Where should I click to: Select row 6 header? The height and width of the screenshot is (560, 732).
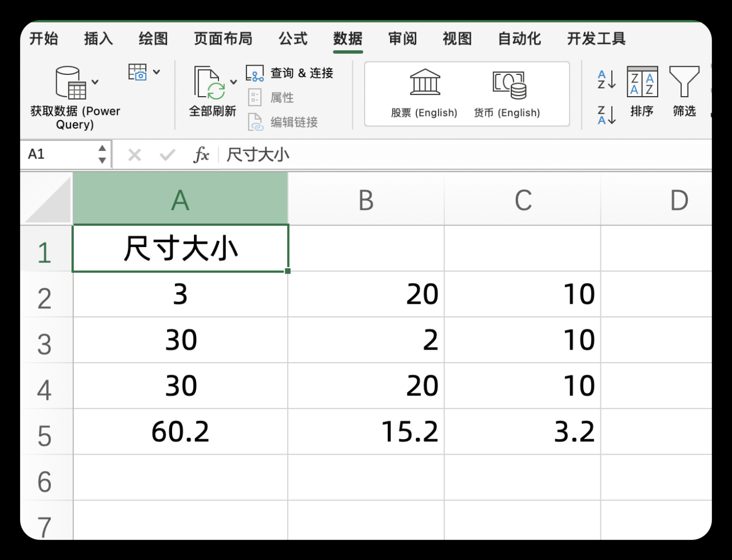tap(46, 478)
